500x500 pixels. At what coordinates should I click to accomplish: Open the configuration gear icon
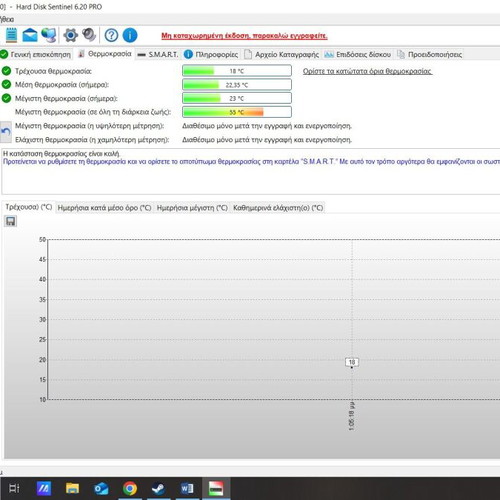tap(70, 35)
